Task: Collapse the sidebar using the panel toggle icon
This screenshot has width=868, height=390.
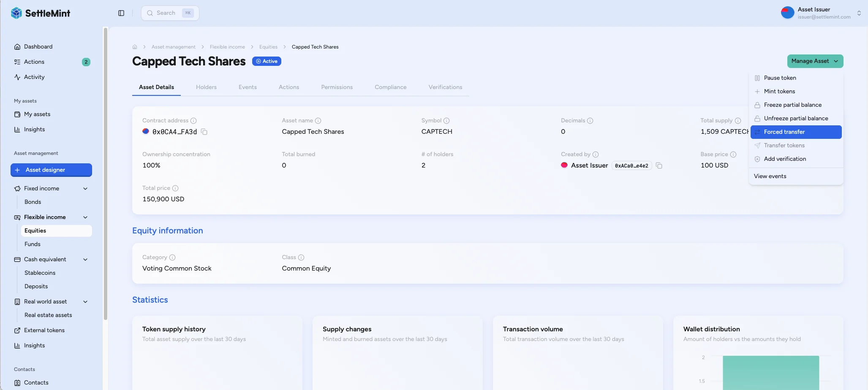Action: [x=121, y=13]
